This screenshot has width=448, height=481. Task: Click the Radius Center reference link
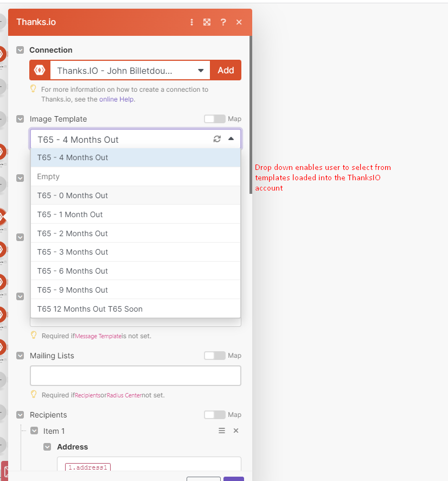click(124, 395)
